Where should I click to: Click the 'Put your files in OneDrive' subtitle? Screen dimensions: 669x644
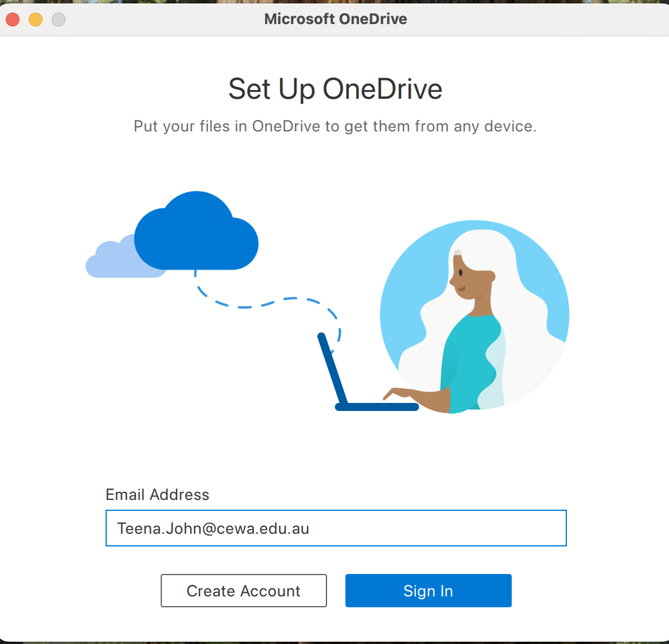335,126
